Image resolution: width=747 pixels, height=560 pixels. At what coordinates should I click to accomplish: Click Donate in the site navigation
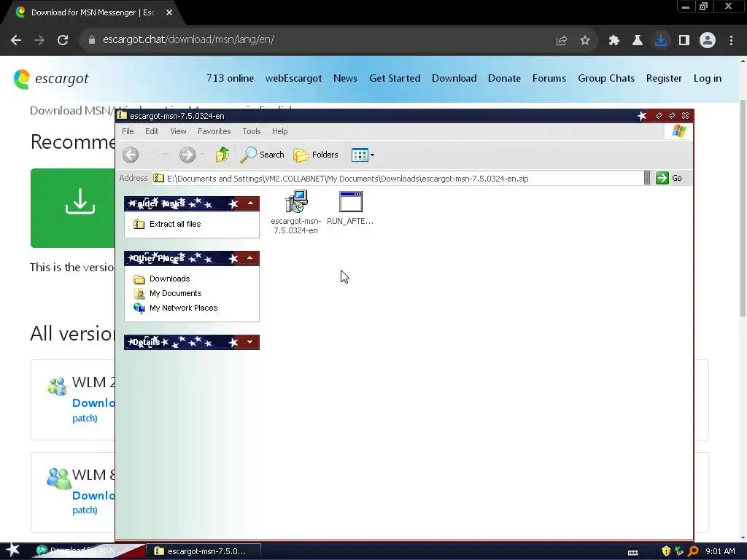(x=505, y=78)
